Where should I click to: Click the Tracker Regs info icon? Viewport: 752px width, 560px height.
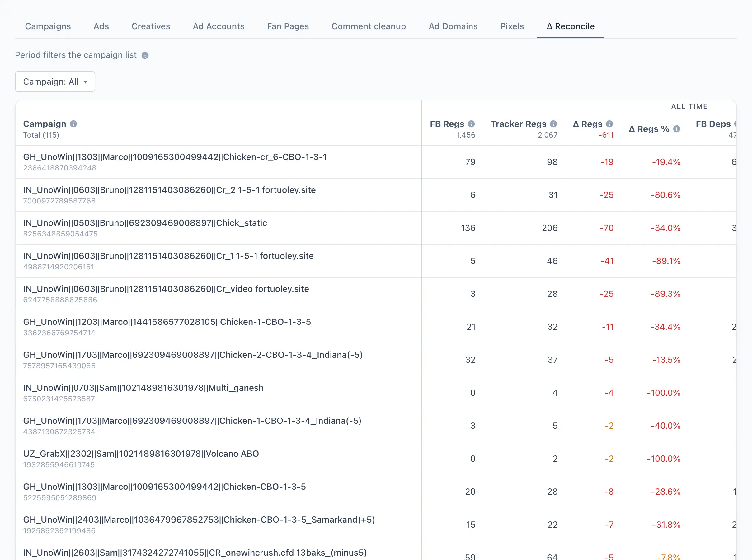553,124
